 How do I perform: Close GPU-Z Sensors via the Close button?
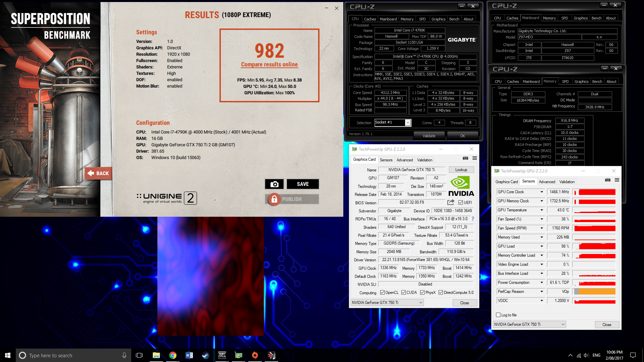[607, 324]
